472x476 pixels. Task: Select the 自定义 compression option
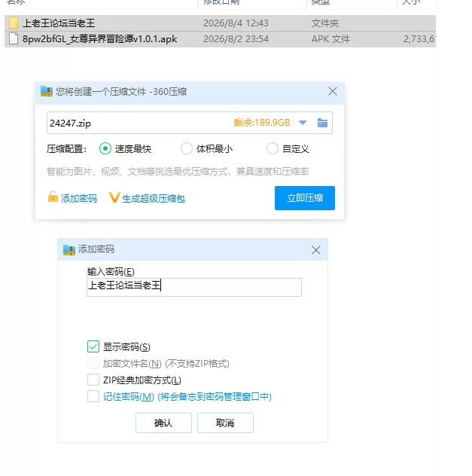pos(272,149)
